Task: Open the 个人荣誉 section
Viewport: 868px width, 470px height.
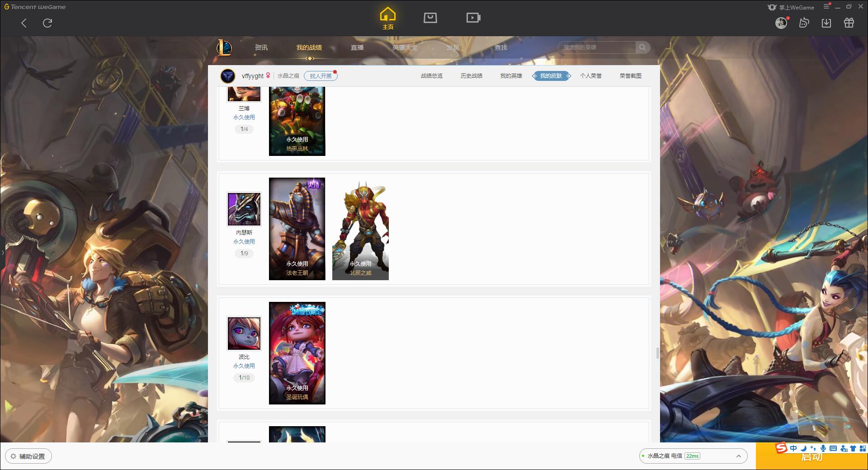Action: point(591,76)
